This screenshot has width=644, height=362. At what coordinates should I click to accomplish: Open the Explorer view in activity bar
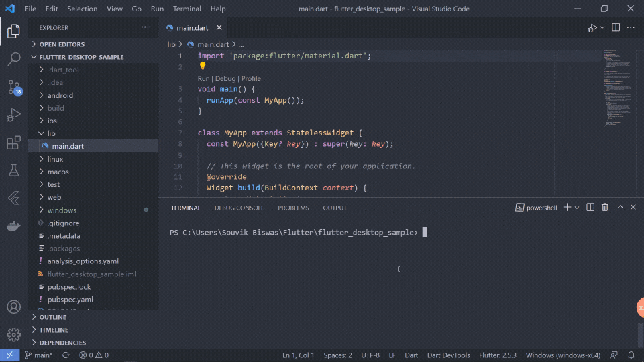click(13, 32)
